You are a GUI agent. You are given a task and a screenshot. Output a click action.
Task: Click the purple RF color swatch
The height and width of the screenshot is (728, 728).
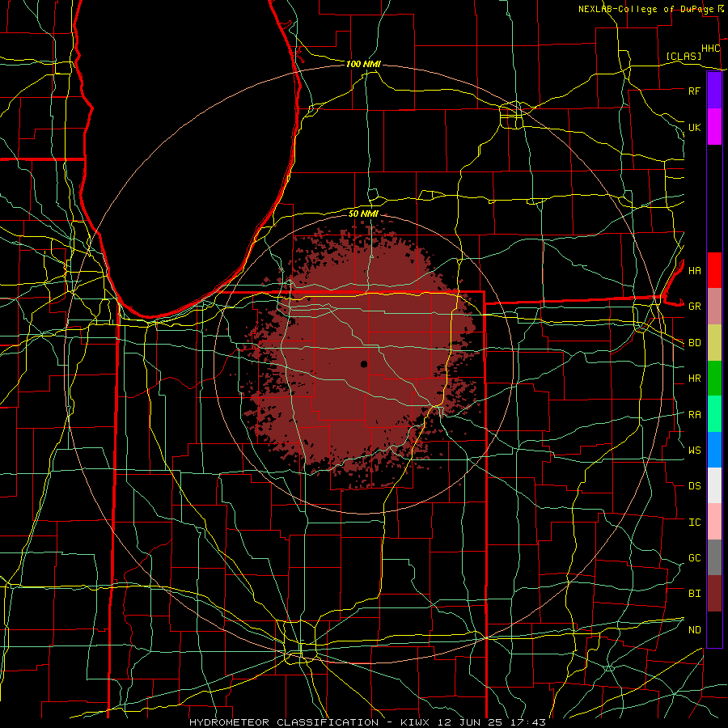click(x=714, y=91)
